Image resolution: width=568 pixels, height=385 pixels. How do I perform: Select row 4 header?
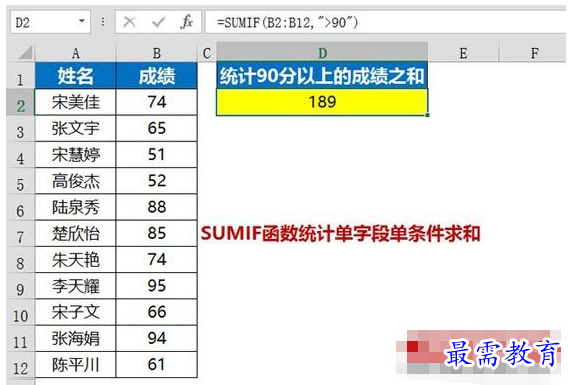pyautogui.click(x=21, y=155)
